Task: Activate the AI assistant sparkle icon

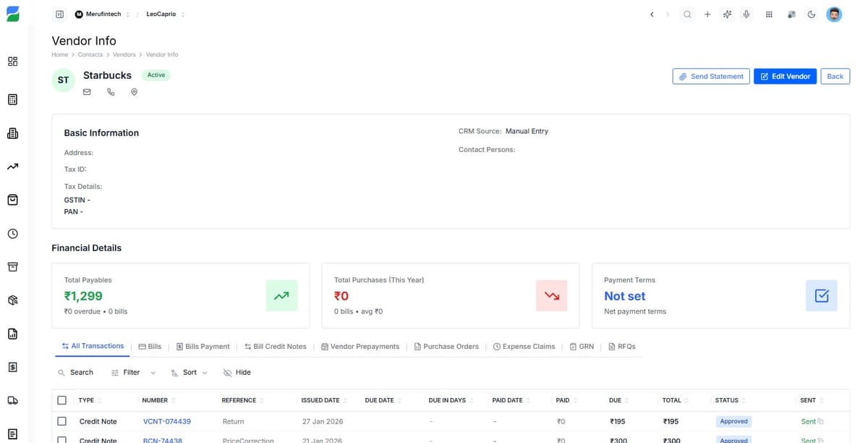Action: point(726,14)
